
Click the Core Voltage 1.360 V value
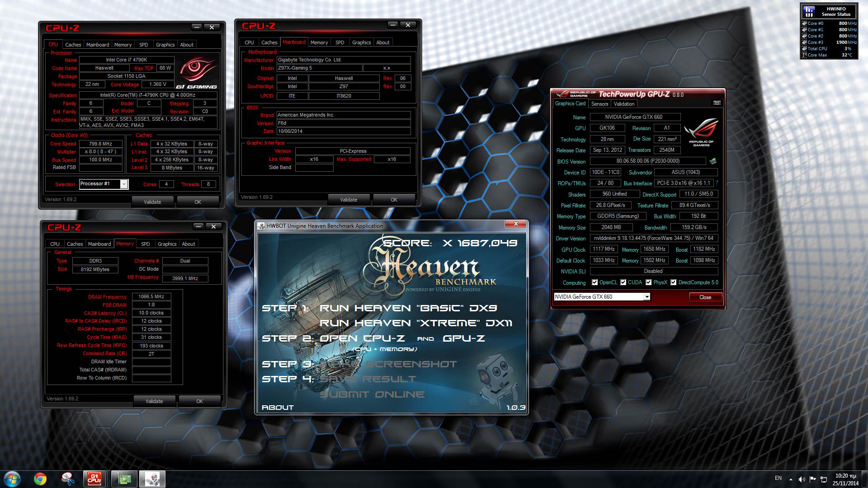coord(157,84)
